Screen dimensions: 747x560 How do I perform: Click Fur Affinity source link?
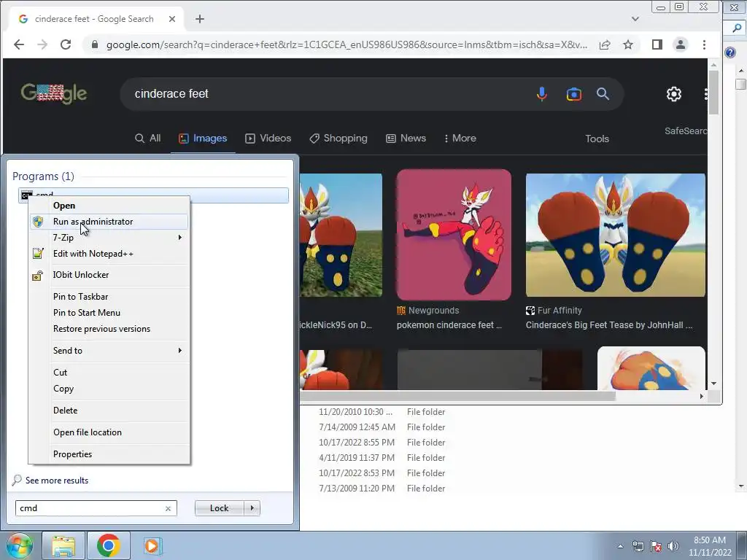(x=554, y=311)
